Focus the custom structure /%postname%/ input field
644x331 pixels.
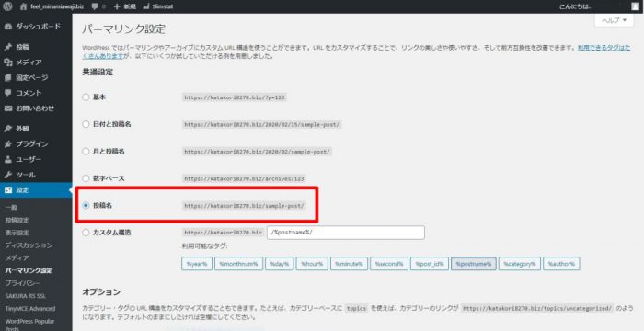coord(346,233)
